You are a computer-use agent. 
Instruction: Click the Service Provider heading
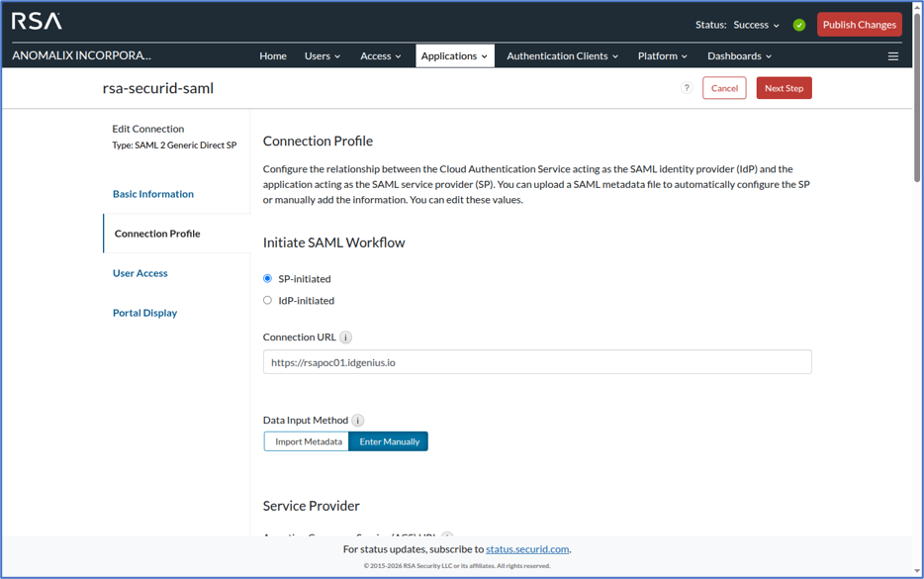[312, 506]
